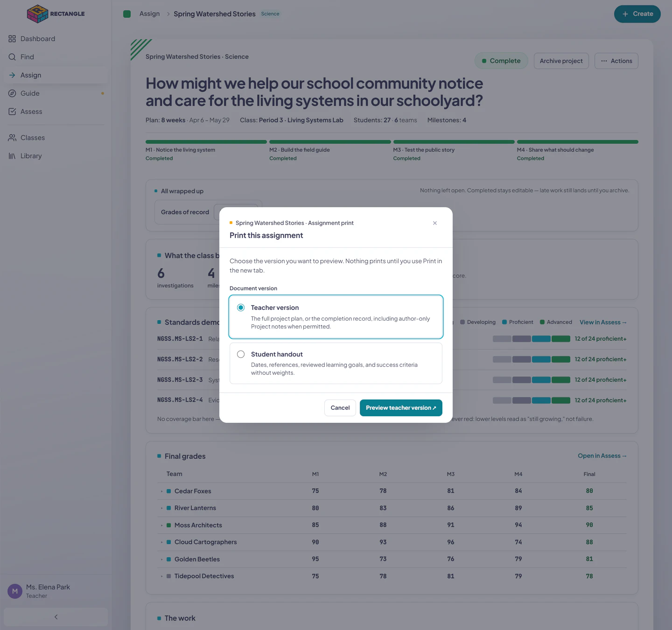
Task: Expand the River Lanterns row
Action: coord(162,508)
